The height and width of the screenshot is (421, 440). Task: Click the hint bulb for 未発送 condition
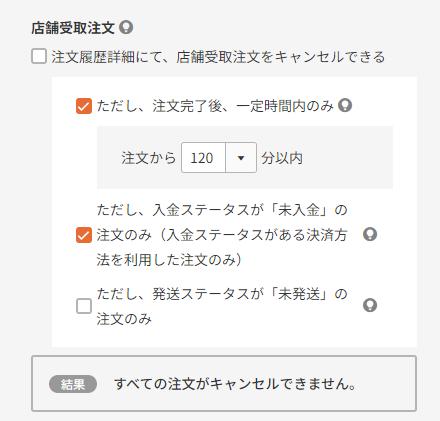coord(370,305)
